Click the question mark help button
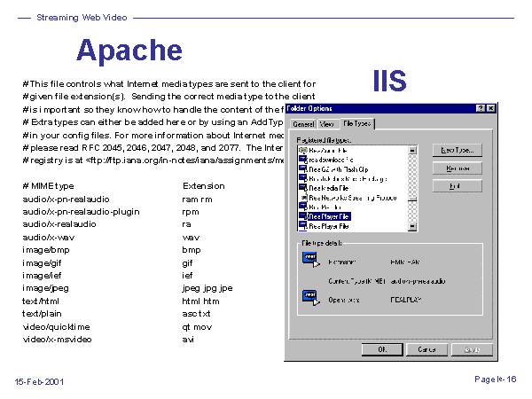Viewport: 532px width, 399px height. 480,108
